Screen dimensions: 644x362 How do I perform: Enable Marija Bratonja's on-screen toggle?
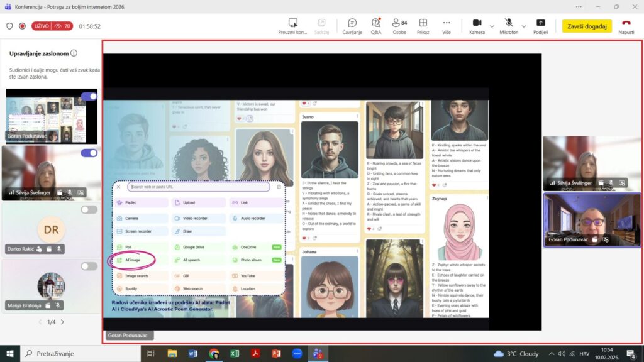point(89,266)
